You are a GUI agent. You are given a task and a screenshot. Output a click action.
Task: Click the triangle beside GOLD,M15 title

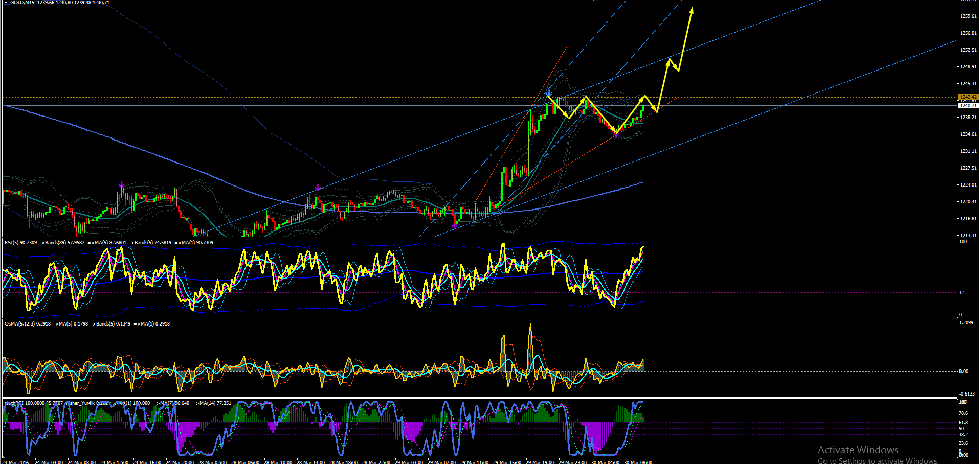[x=6, y=3]
